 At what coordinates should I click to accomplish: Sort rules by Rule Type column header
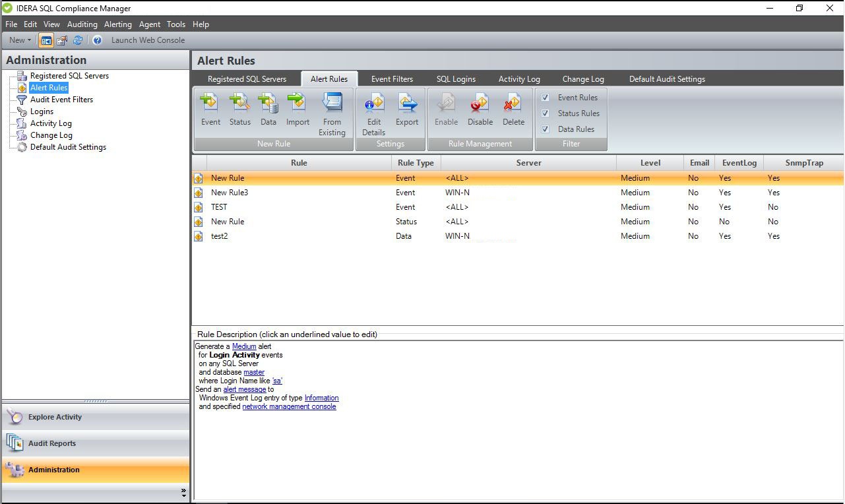[416, 163]
